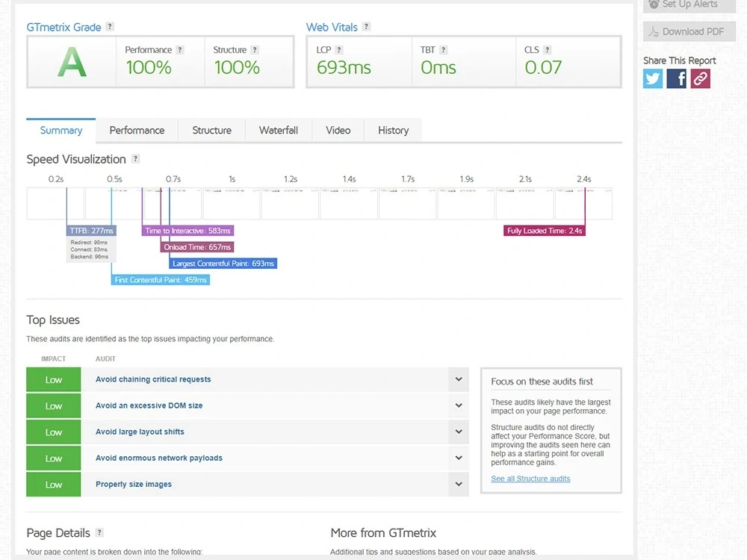
Task: Click the help icon next to TBT
Action: [x=444, y=49]
